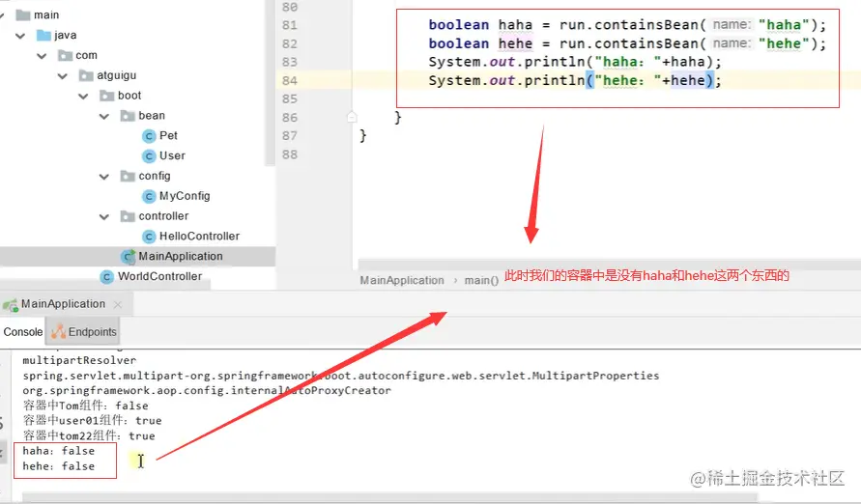Select Pet in the project tree
The width and height of the screenshot is (861, 504).
coord(168,135)
